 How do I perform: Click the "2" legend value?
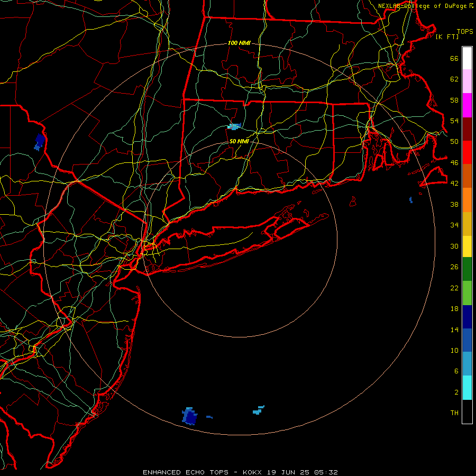pyautogui.click(x=456, y=392)
